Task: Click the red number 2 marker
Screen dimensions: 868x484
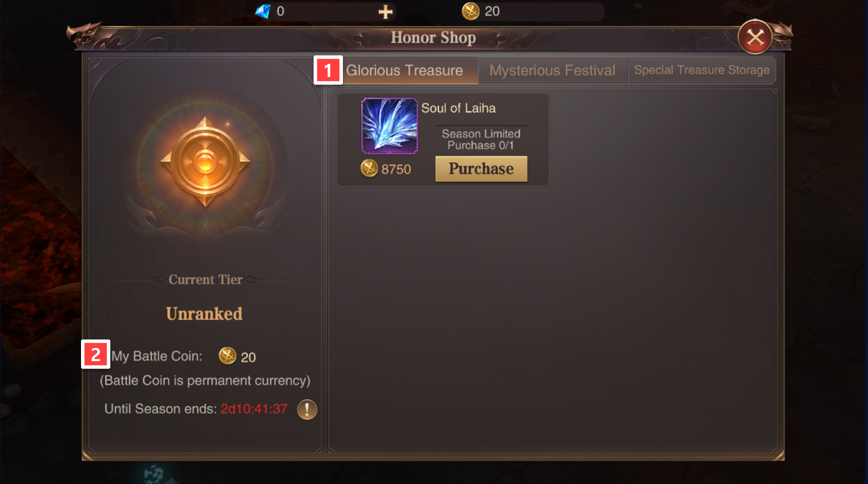Action: tap(96, 354)
